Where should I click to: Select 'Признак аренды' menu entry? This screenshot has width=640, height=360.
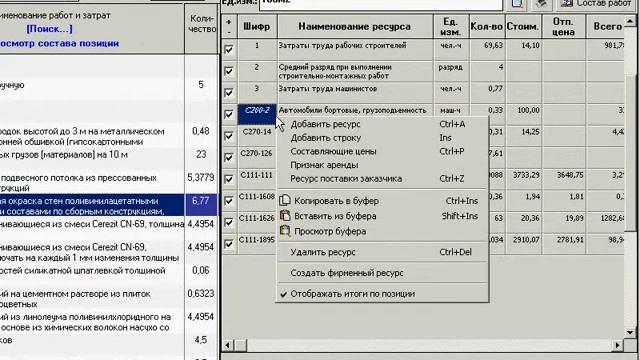[382, 165]
